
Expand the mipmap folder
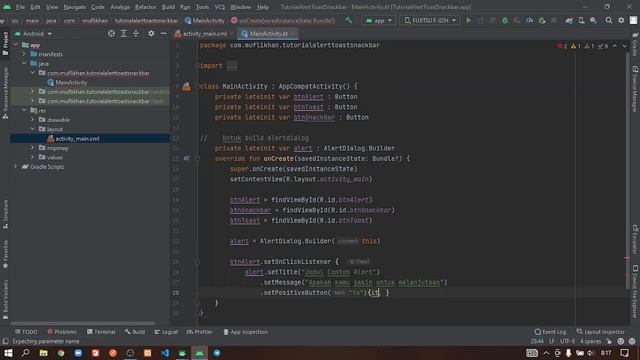[33, 148]
